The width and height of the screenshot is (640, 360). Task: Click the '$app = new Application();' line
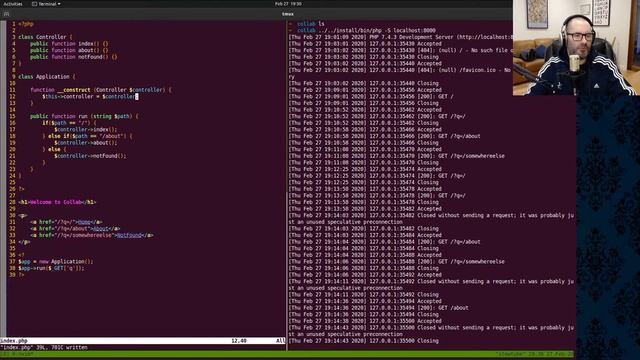(x=56, y=262)
